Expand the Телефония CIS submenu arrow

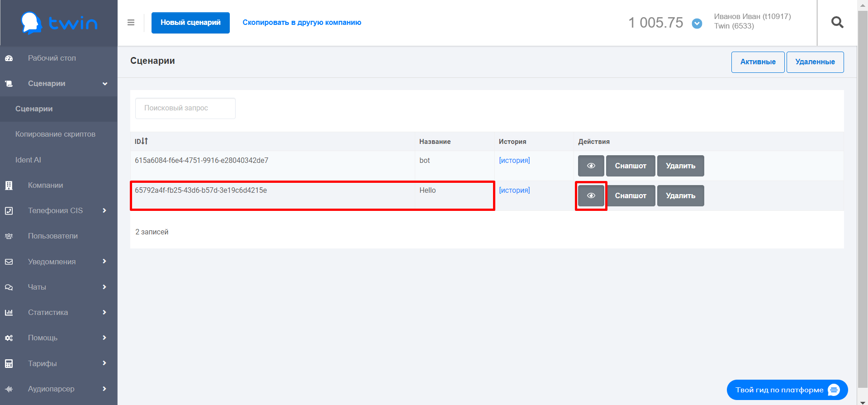pyautogui.click(x=104, y=210)
